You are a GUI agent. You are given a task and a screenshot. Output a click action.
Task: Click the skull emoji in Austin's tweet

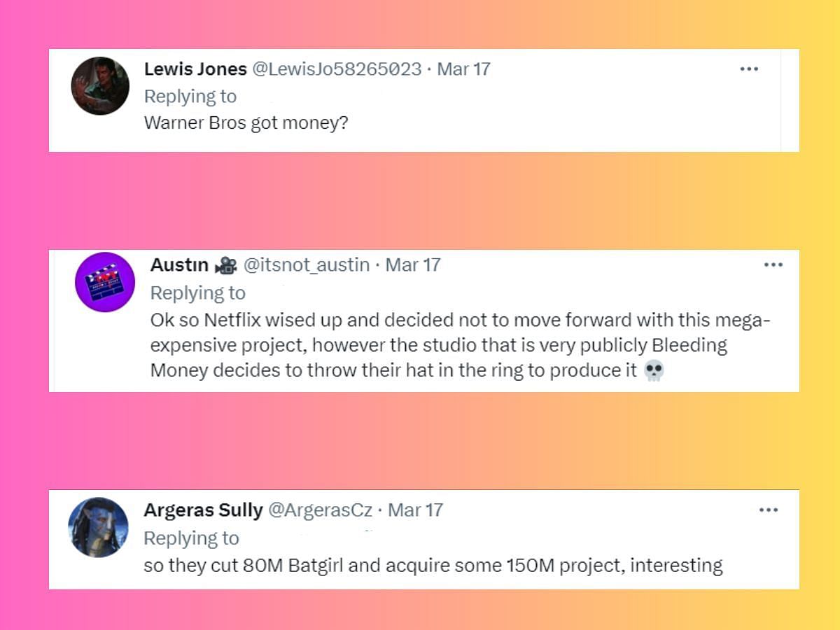(653, 371)
